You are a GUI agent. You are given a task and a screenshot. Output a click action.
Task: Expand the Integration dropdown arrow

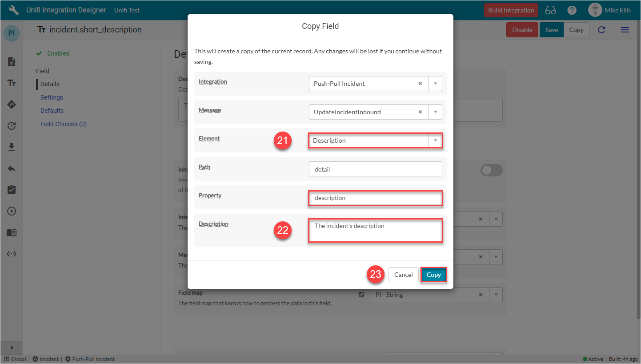(435, 84)
